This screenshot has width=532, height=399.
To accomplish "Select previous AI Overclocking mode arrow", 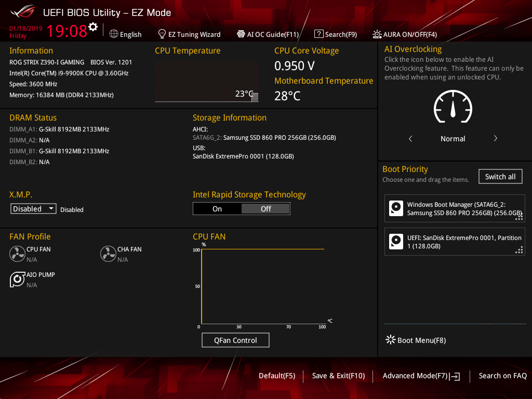I will [x=410, y=138].
